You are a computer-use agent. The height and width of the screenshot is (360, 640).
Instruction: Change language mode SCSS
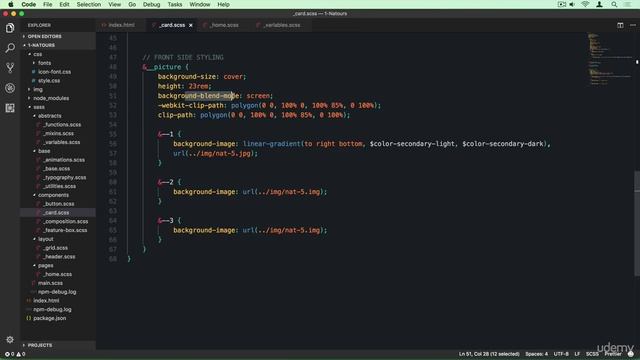click(592, 354)
